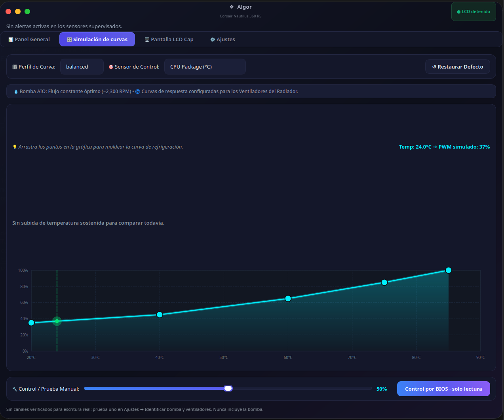This screenshot has width=504, height=420.
Task: Click the 50% manual control value
Action: point(382,389)
